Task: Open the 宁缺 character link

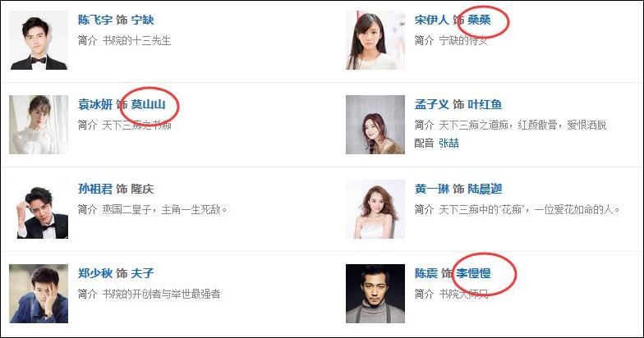Action: pos(143,20)
